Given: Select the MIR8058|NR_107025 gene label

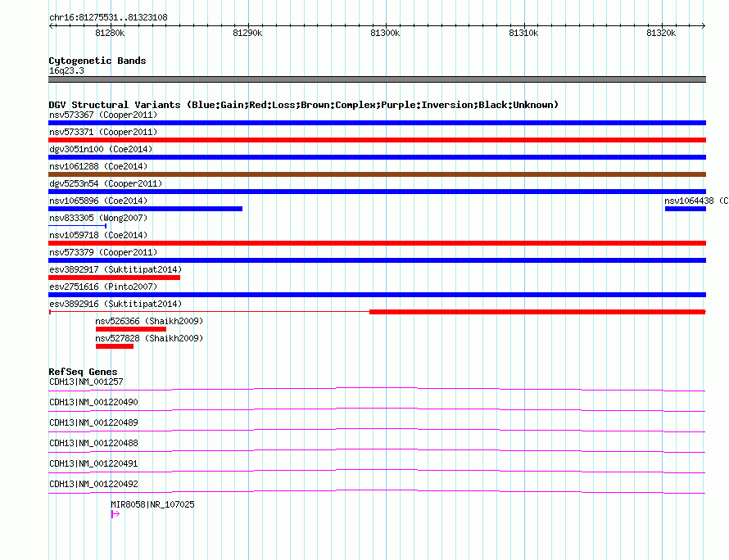Looking at the screenshot, I should [x=152, y=504].
